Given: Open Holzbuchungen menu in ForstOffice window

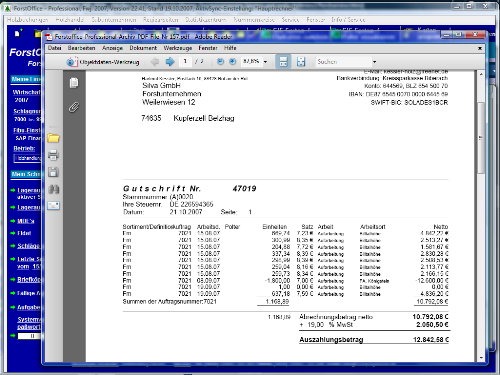Looking at the screenshot, I should 28,20.
